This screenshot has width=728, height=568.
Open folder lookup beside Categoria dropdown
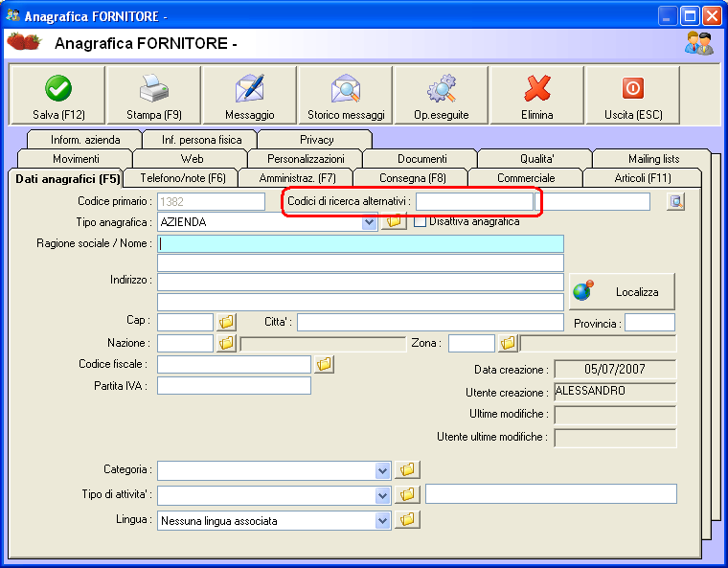(x=407, y=469)
